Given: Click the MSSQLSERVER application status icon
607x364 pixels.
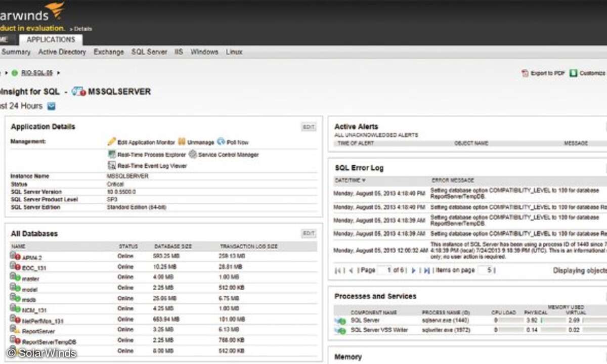Looking at the screenshot, I should 78,92.
